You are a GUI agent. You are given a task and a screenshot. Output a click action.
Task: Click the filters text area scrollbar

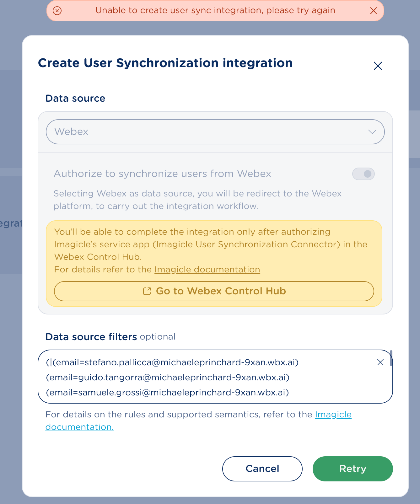coord(391,358)
